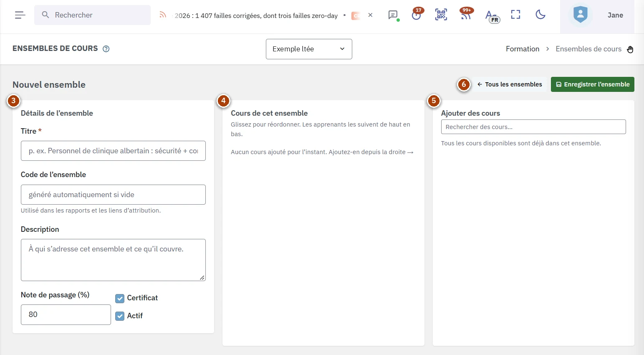Click the Ensembles de cours breadcrumb

[588, 49]
